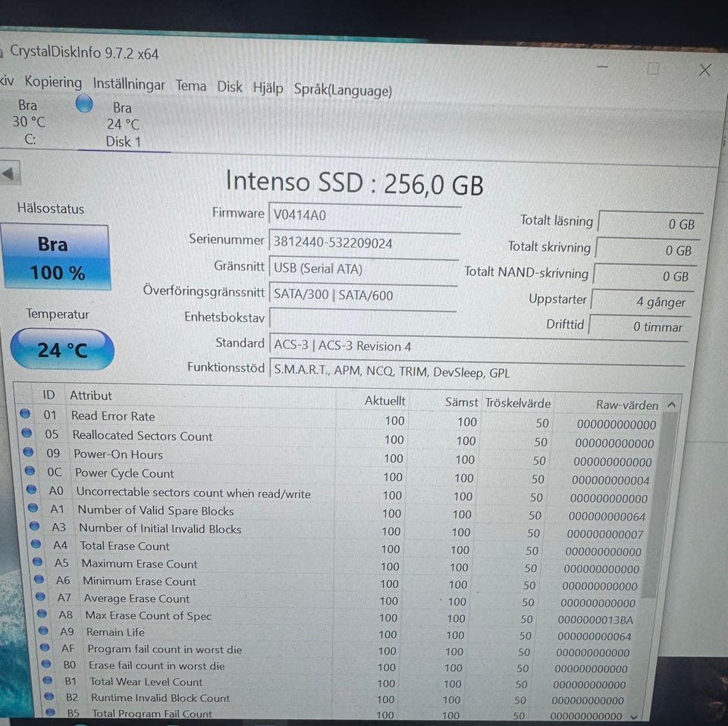Click the Totalt NAND-skrivning value field
Viewport: 728px width, 726px height.
[645, 276]
